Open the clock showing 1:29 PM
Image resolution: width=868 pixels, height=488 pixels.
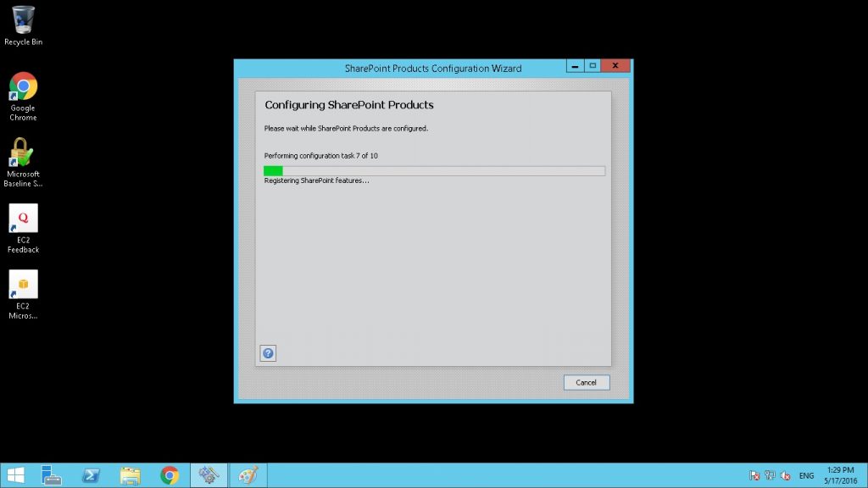pos(839,475)
